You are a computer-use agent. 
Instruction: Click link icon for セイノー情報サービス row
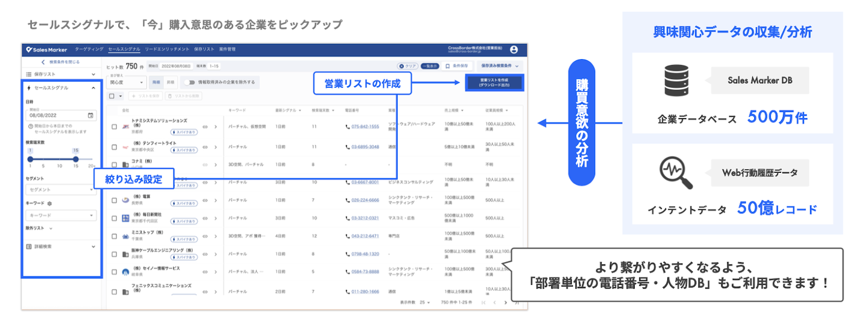click(x=205, y=272)
